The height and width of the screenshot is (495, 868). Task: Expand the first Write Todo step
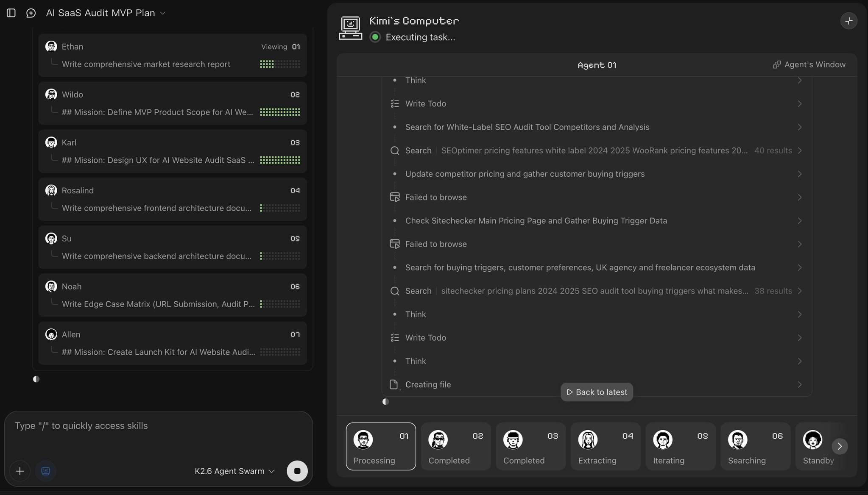point(597,103)
